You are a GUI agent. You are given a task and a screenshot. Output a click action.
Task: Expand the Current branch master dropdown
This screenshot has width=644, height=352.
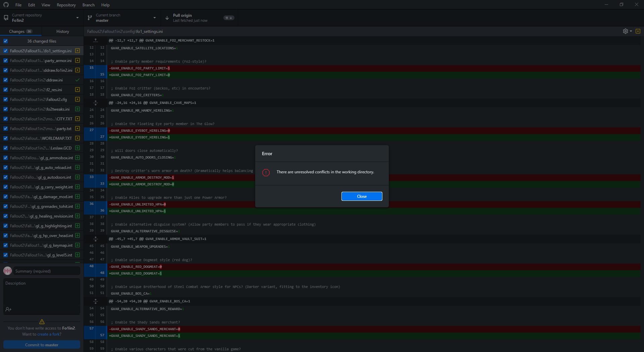click(x=122, y=18)
